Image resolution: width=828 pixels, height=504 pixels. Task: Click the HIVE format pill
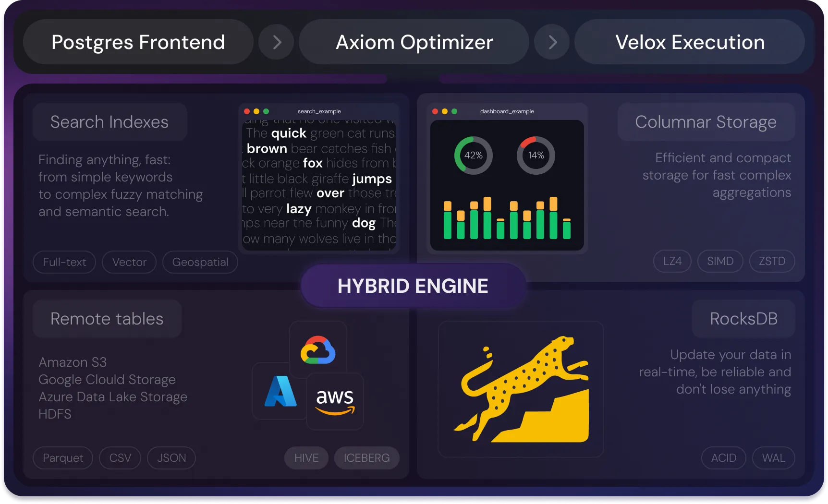coord(306,458)
